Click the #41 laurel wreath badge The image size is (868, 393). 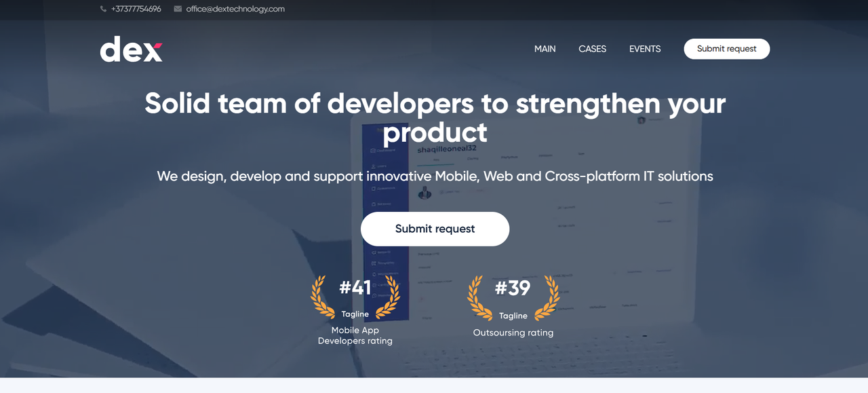click(x=355, y=297)
